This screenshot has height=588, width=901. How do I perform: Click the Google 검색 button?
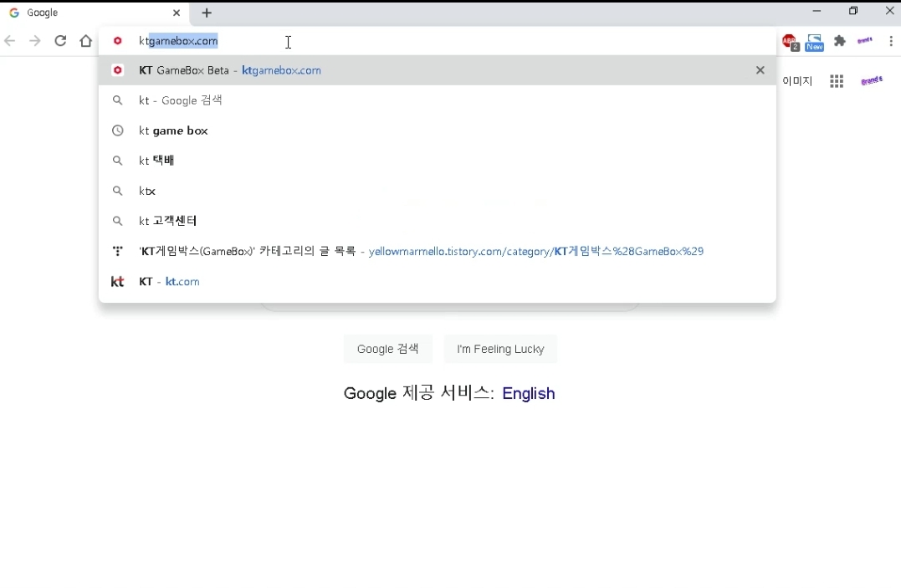pyautogui.click(x=388, y=349)
